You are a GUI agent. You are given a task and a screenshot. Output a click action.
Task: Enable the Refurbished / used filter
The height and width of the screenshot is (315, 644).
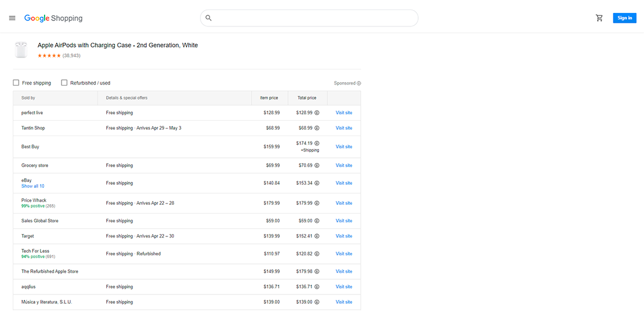(x=64, y=83)
